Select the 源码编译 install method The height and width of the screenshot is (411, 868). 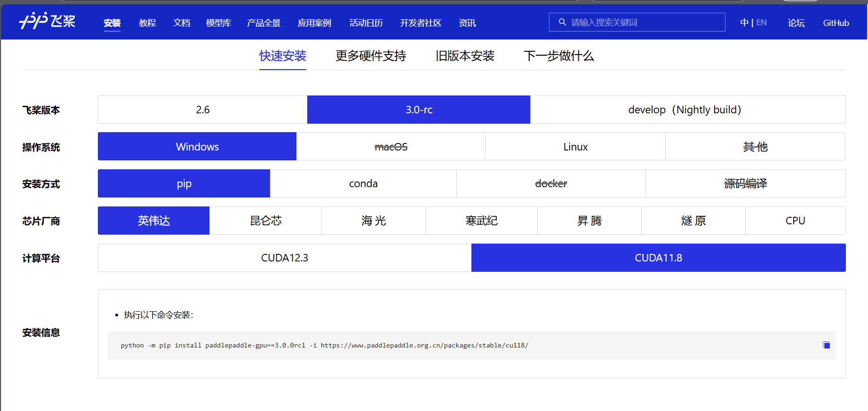(745, 183)
